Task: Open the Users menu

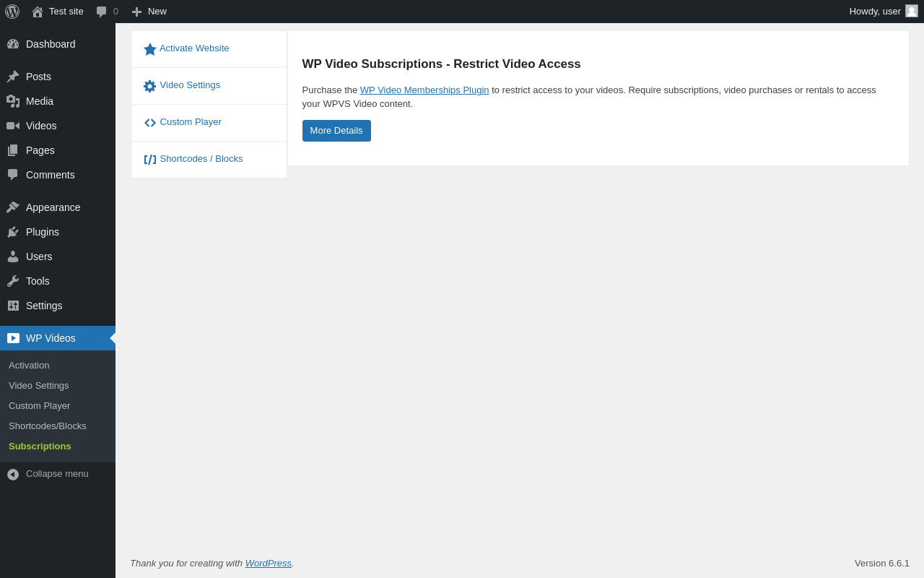Action: pyautogui.click(x=58, y=256)
